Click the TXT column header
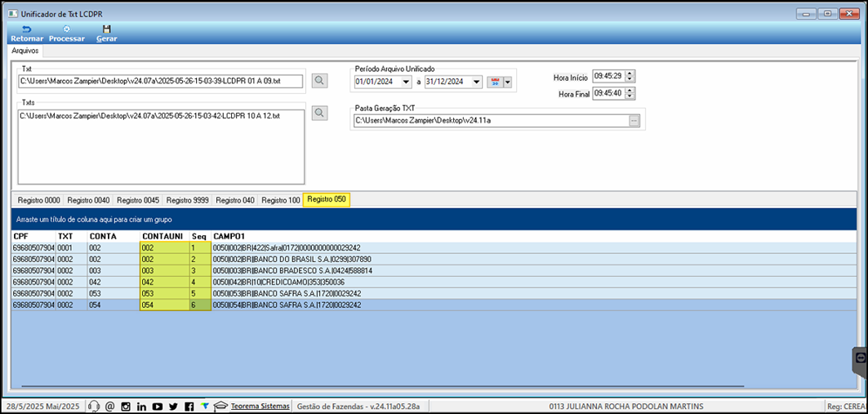Viewport: 868px width, 414px height. click(x=71, y=236)
